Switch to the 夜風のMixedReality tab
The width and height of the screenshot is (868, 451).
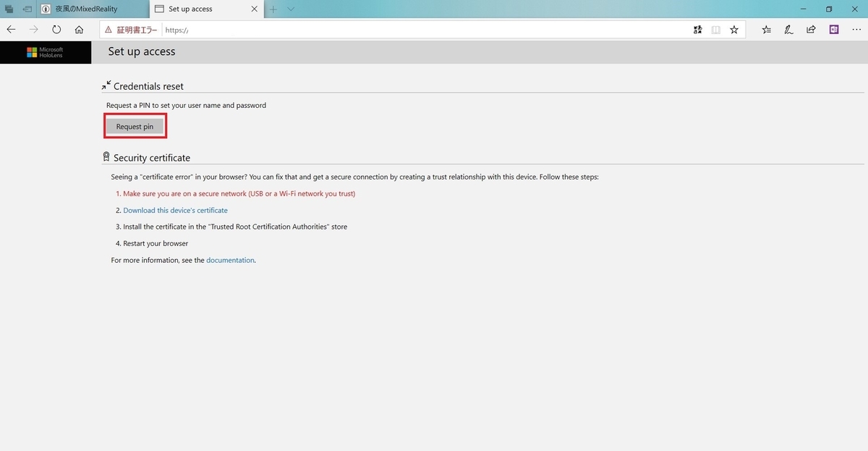pyautogui.click(x=93, y=9)
